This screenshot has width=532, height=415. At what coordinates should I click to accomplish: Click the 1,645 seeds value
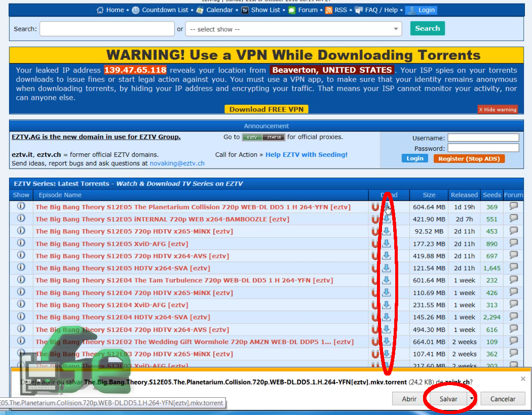(491, 268)
